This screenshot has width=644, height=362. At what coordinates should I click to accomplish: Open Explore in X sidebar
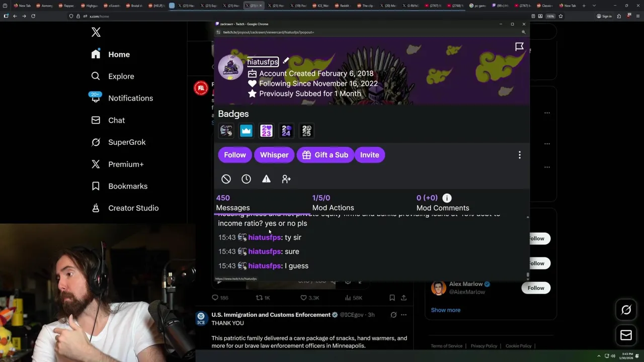113,76
